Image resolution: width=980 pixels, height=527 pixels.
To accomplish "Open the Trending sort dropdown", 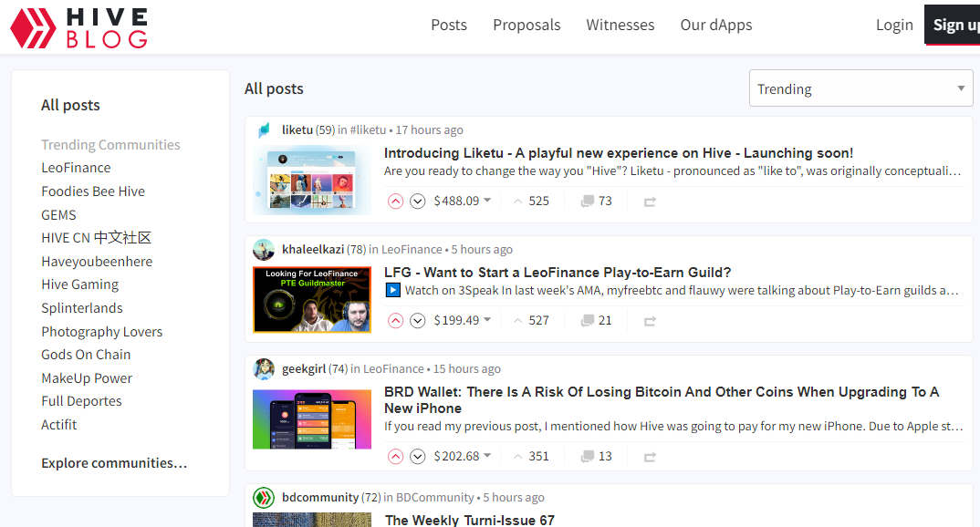I will (860, 88).
